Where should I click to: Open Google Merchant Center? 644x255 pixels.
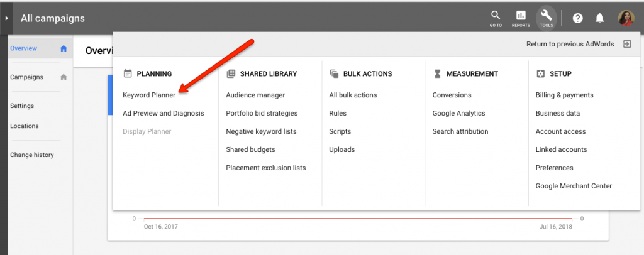coord(574,186)
